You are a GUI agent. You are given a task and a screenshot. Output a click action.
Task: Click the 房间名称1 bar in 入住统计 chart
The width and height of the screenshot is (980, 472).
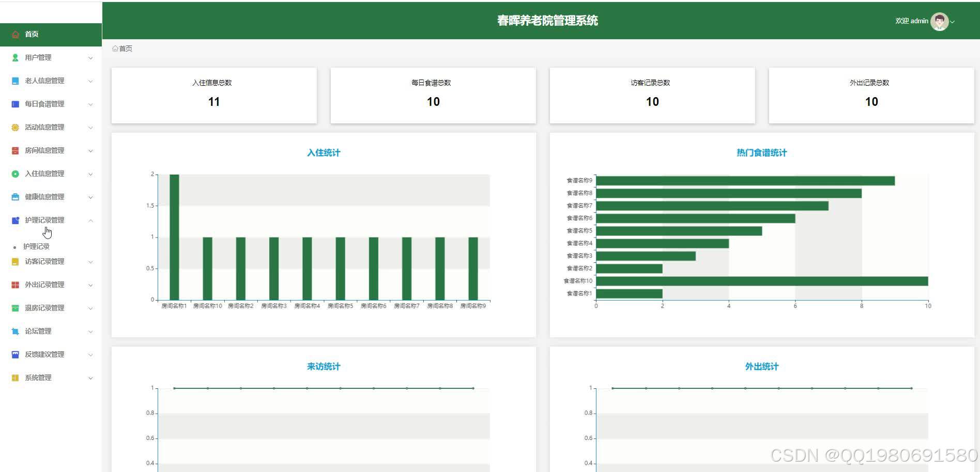(174, 237)
